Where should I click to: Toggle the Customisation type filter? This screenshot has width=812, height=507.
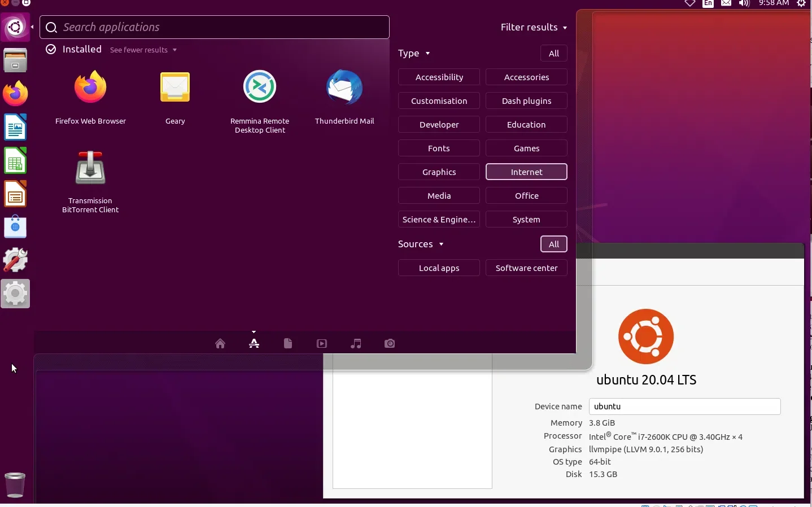click(x=439, y=101)
